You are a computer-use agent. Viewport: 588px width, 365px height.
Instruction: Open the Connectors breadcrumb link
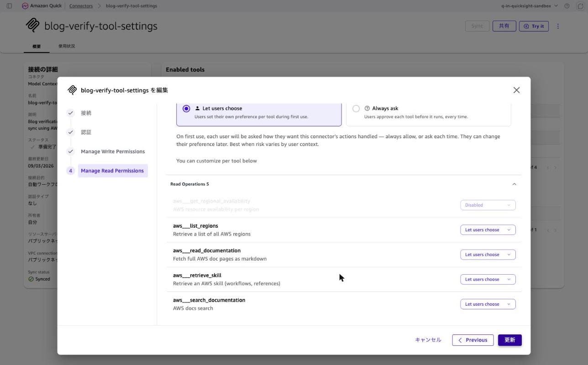pos(81,6)
